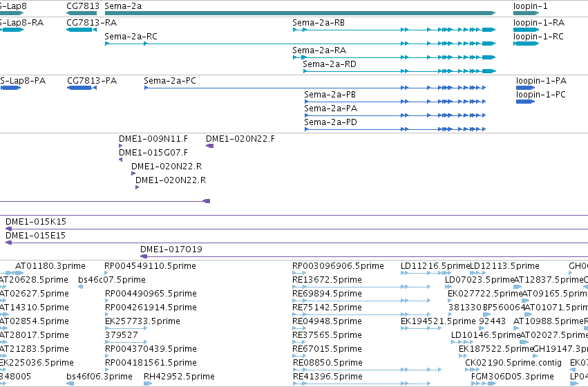Select transcript Sema-2a-RC
The width and height of the screenshot is (588, 387).
pyautogui.click(x=300, y=44)
